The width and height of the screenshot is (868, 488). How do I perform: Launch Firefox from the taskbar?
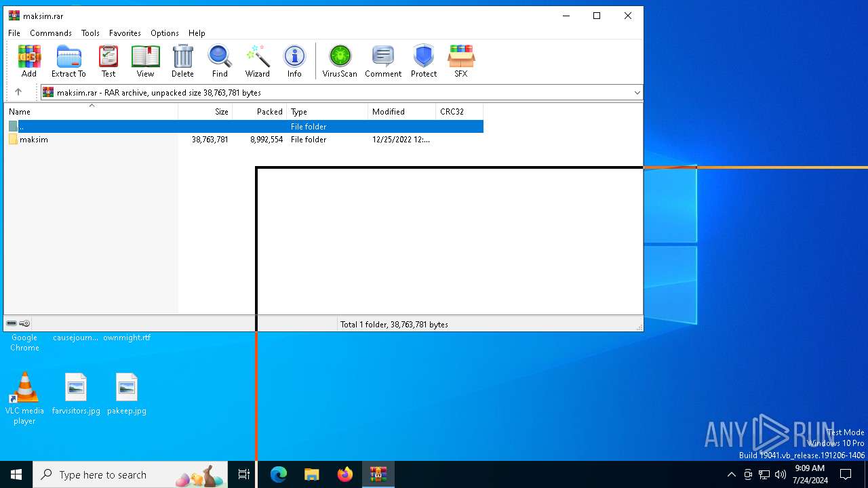click(x=345, y=474)
